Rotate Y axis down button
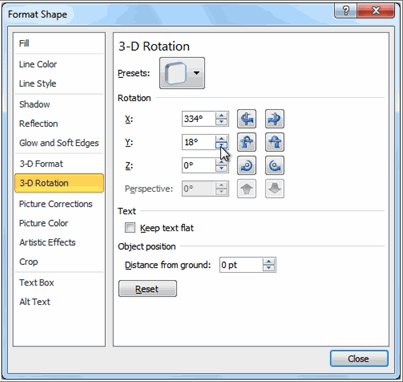This screenshot has height=382, width=403. (x=275, y=142)
